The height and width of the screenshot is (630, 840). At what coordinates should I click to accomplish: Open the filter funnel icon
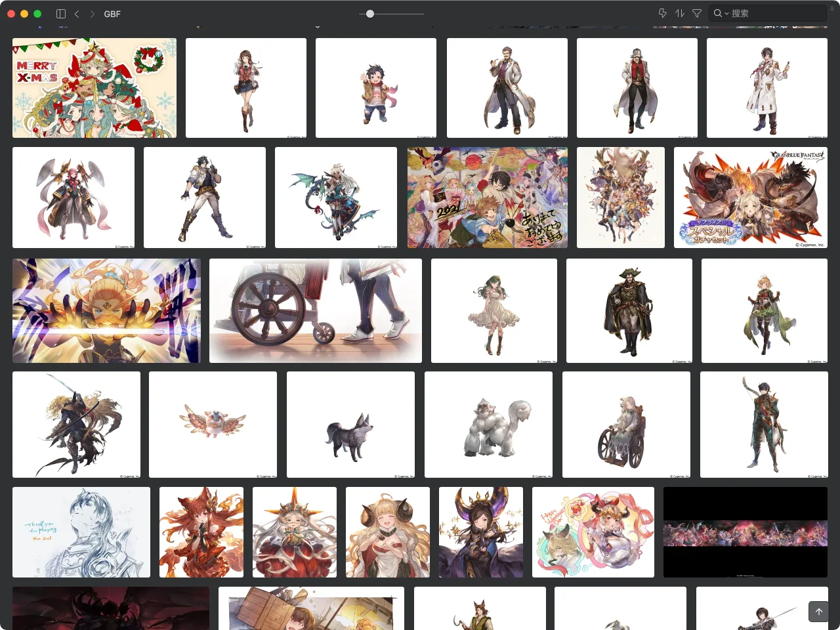tap(697, 13)
